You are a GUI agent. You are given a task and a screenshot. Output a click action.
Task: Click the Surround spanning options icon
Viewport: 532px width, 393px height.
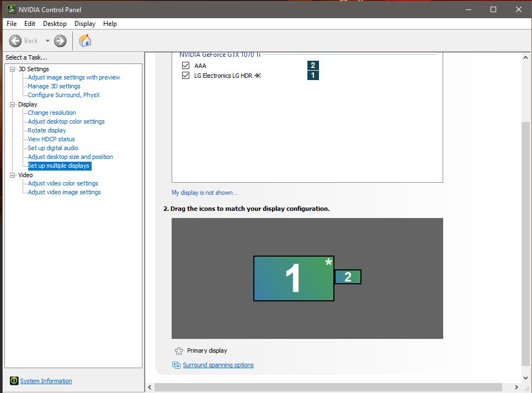tap(176, 365)
